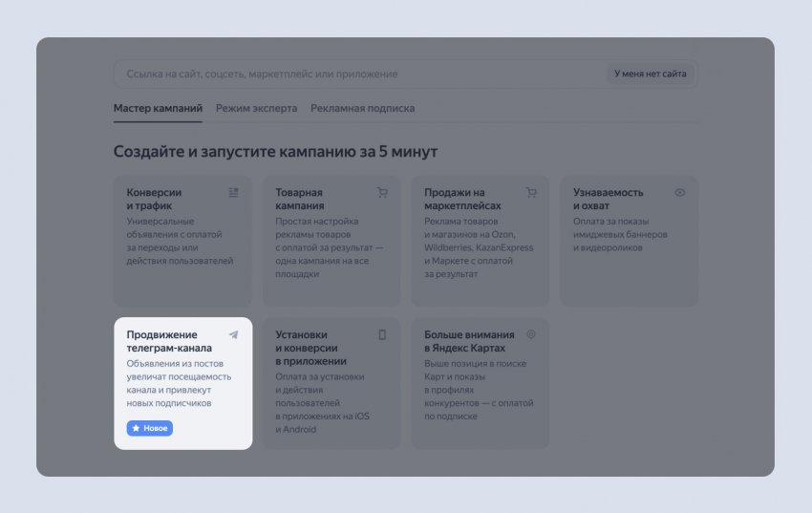Pick the Продажи на маркетплейсах title
This screenshot has height=513, width=812.
pyautogui.click(x=461, y=199)
